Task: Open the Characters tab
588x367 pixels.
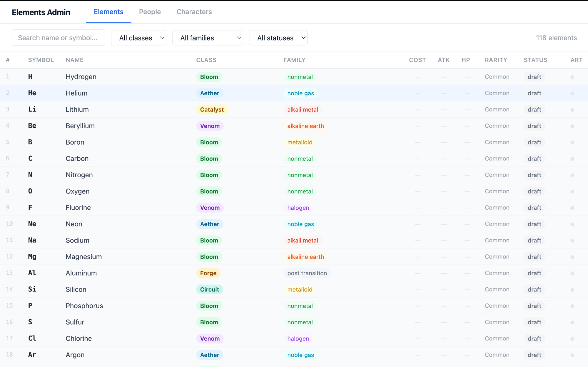Action: (x=194, y=12)
